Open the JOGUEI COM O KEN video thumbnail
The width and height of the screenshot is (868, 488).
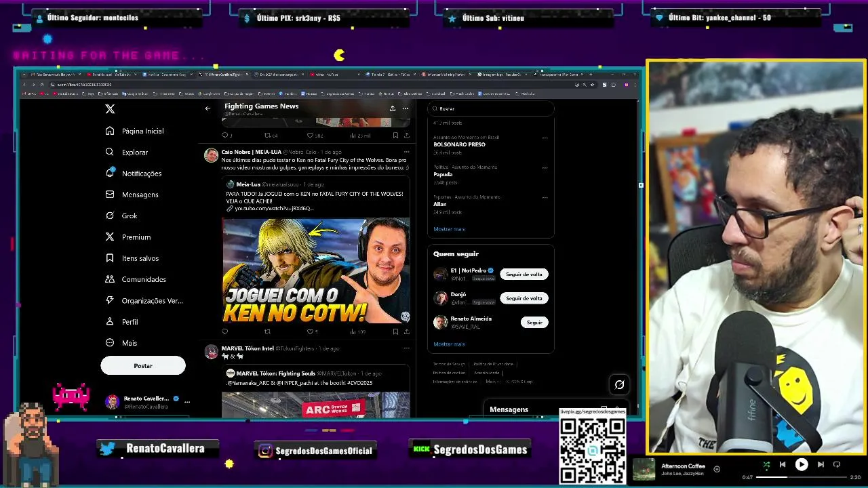click(316, 270)
